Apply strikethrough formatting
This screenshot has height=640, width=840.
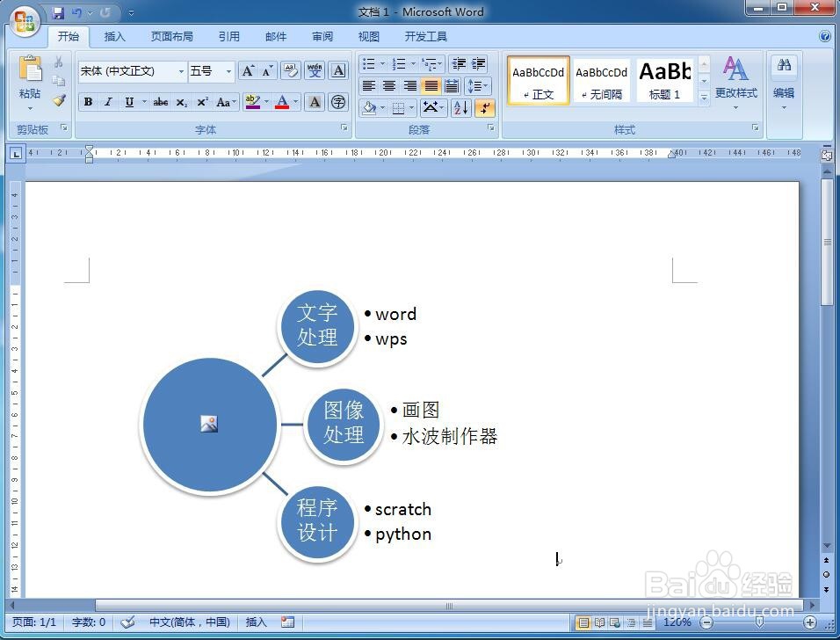click(x=160, y=102)
